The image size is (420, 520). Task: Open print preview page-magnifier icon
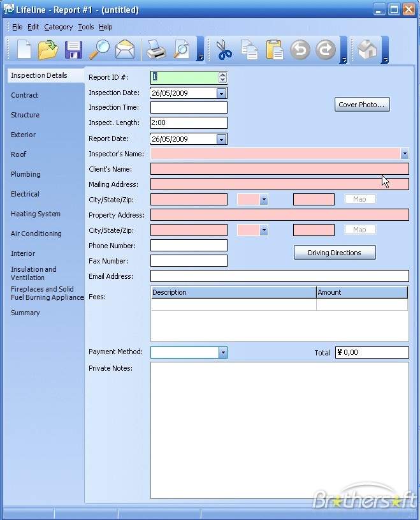(182, 50)
